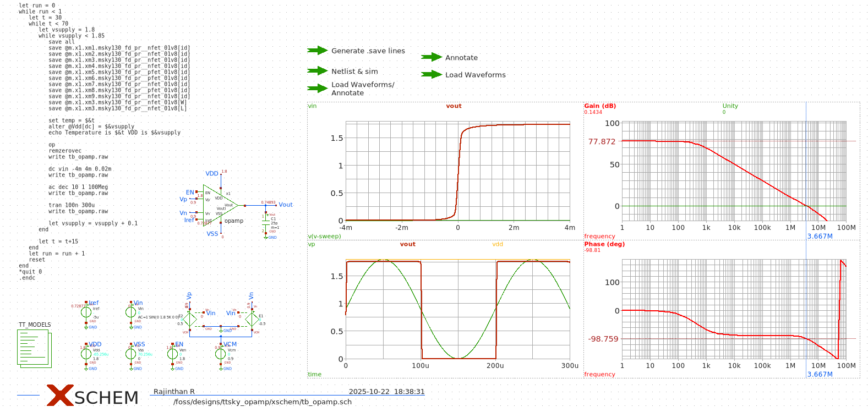Viewport: 868px width, 412px height.
Task: Click the -98.759 phase cursor readout
Action: coord(603,339)
